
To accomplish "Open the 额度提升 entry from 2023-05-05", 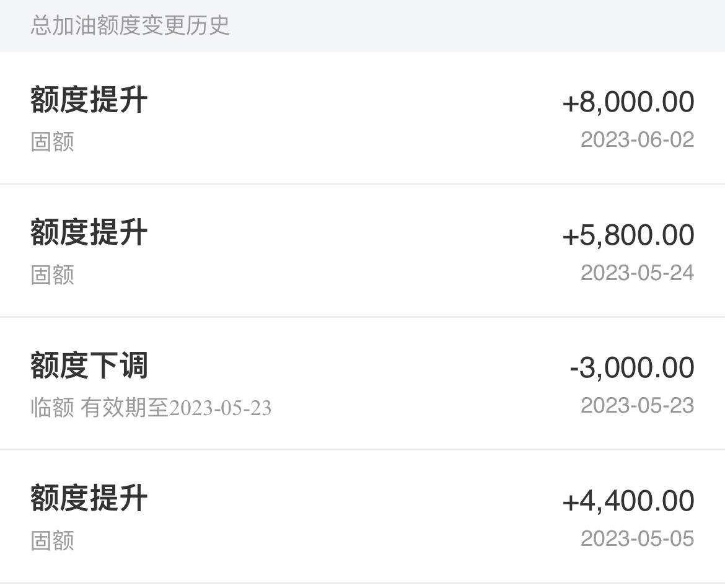I will click(x=362, y=516).
